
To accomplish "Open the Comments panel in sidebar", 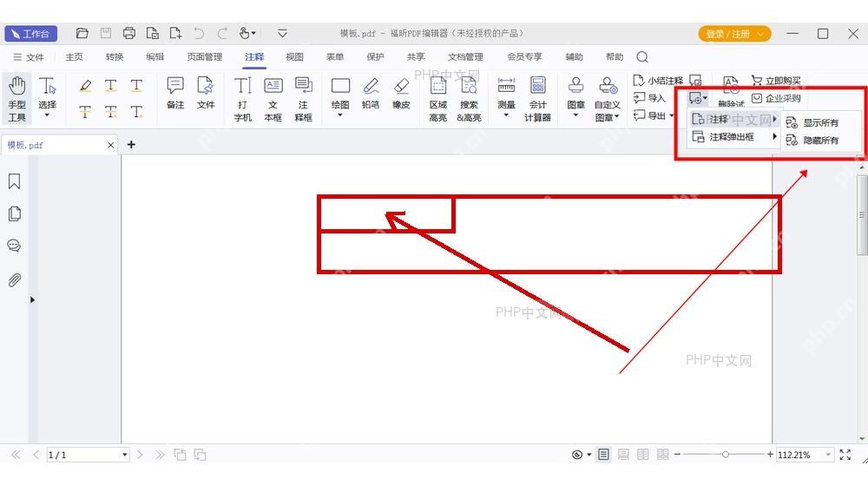I will coord(15,246).
